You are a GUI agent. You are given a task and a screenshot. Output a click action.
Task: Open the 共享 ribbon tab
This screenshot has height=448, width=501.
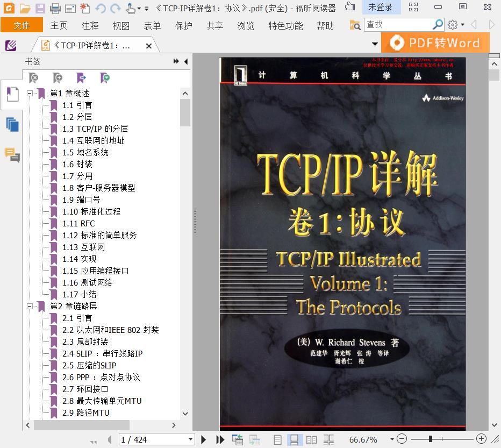(214, 26)
